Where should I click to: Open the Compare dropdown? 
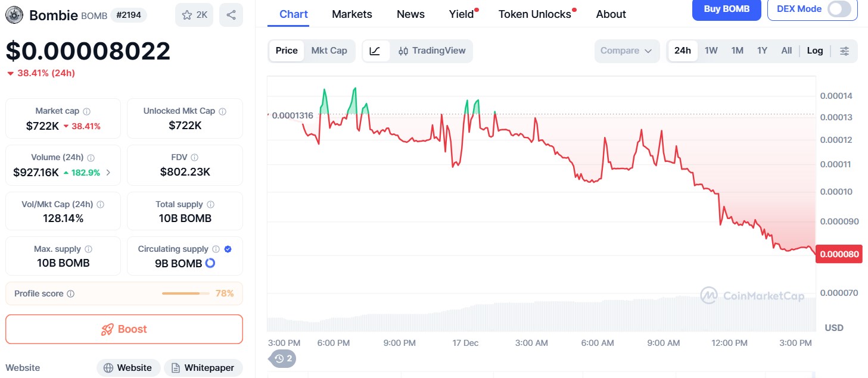tap(626, 51)
